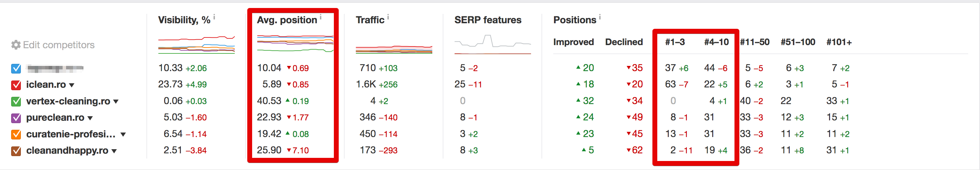Expand the vertex-cleaning.ro dropdown arrow
980x170 pixels.
point(116,102)
